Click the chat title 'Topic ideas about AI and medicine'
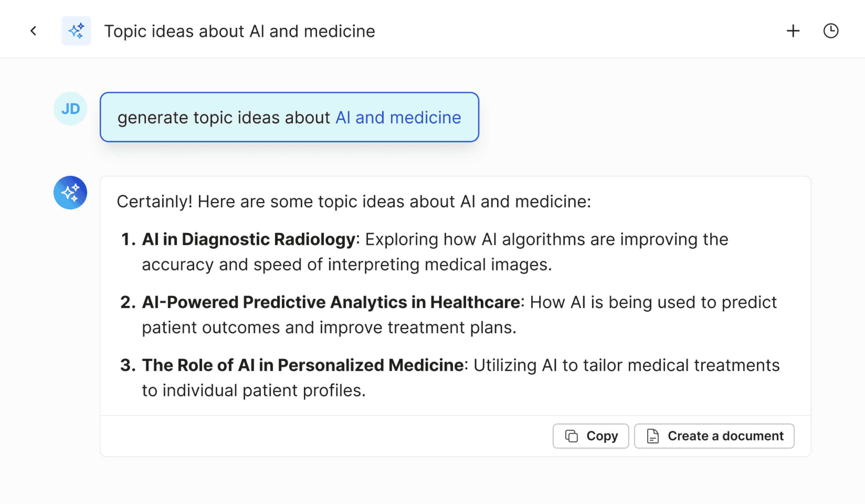 coord(240,31)
